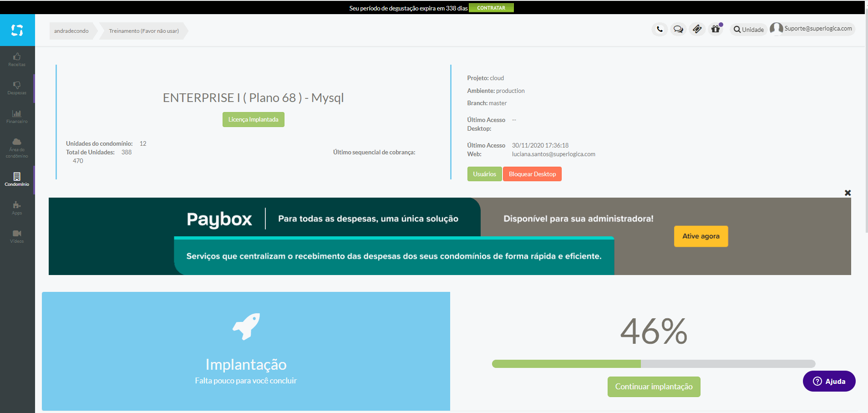Click the ENTERPRISE I ( Plano 68 ) - Mysql heading
Screen dimensions: 868x413
click(253, 98)
